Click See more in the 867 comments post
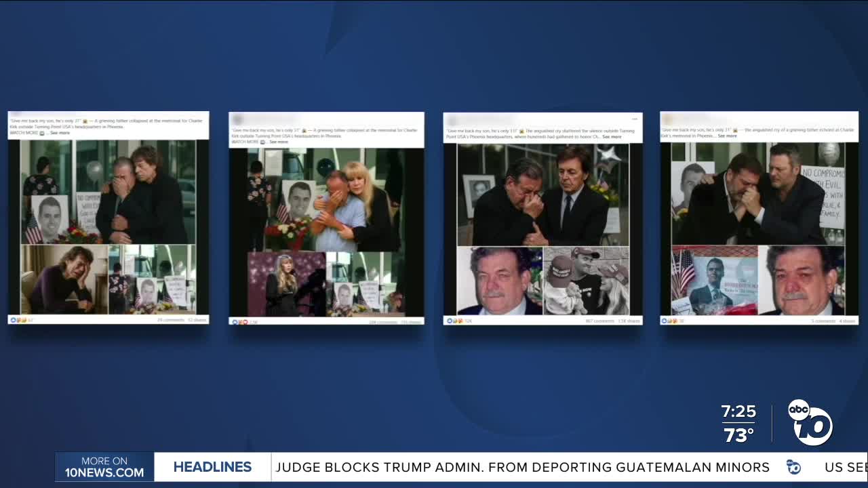The width and height of the screenshot is (868, 488). coord(612,137)
